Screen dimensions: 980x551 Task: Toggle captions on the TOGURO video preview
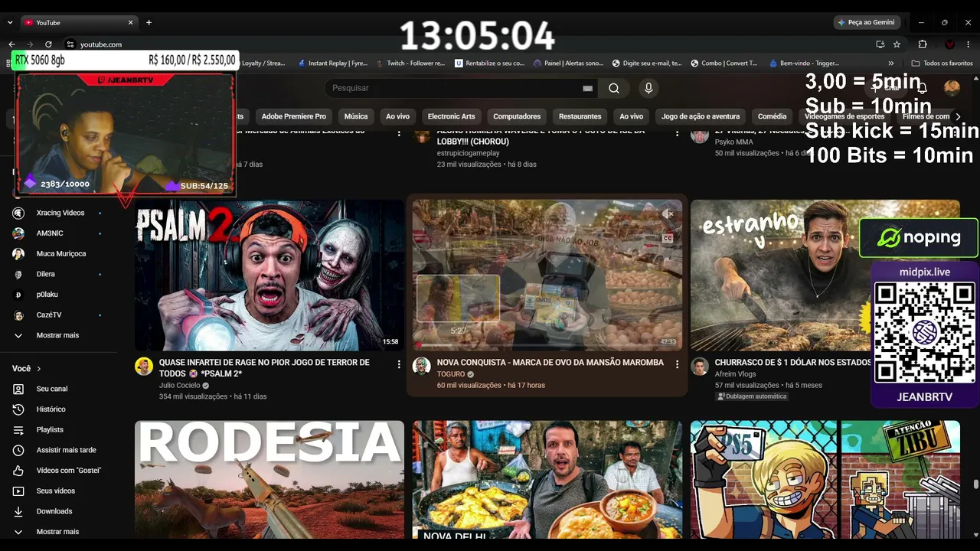(x=668, y=238)
